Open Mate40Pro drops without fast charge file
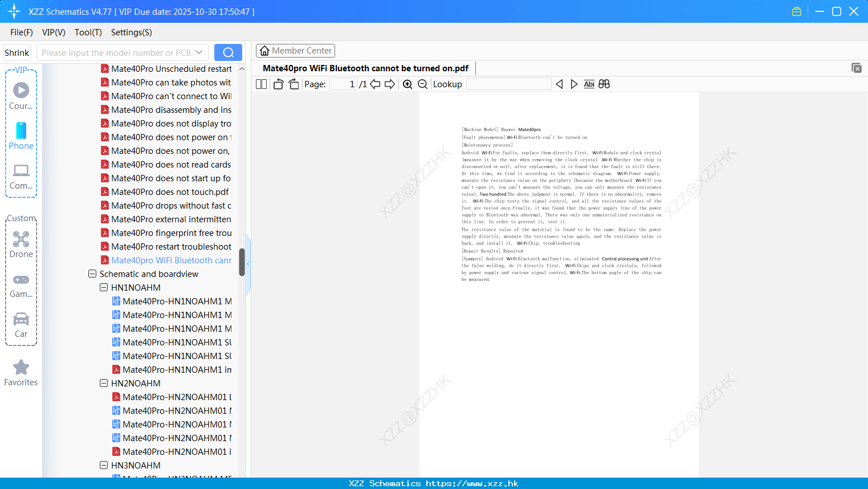 pyautogui.click(x=166, y=205)
